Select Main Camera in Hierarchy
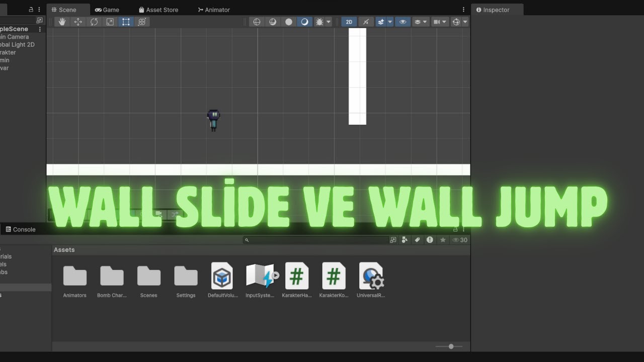644x362 pixels. [x=15, y=37]
